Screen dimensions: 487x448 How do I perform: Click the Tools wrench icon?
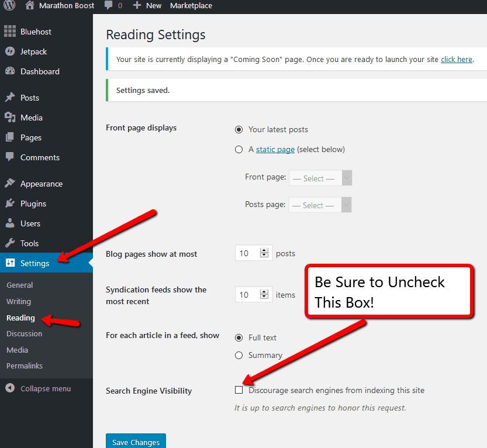pos(10,243)
